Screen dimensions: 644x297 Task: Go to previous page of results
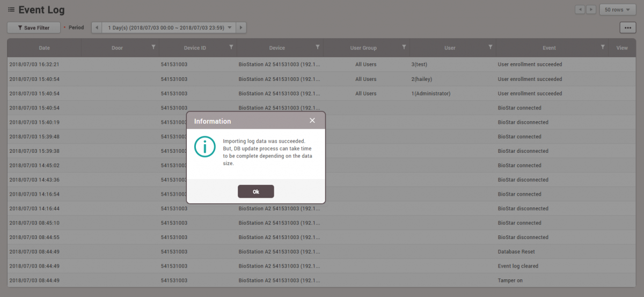click(580, 10)
